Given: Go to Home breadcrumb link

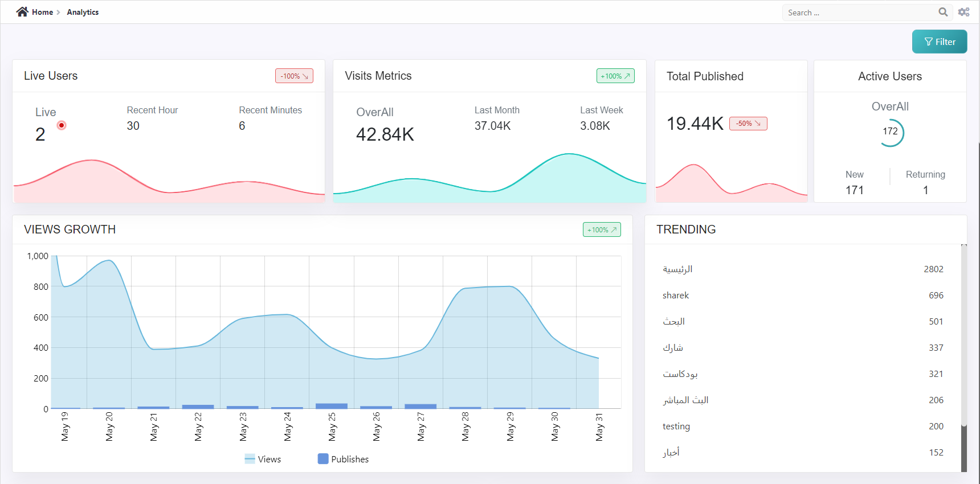Looking at the screenshot, I should pyautogui.click(x=42, y=12).
